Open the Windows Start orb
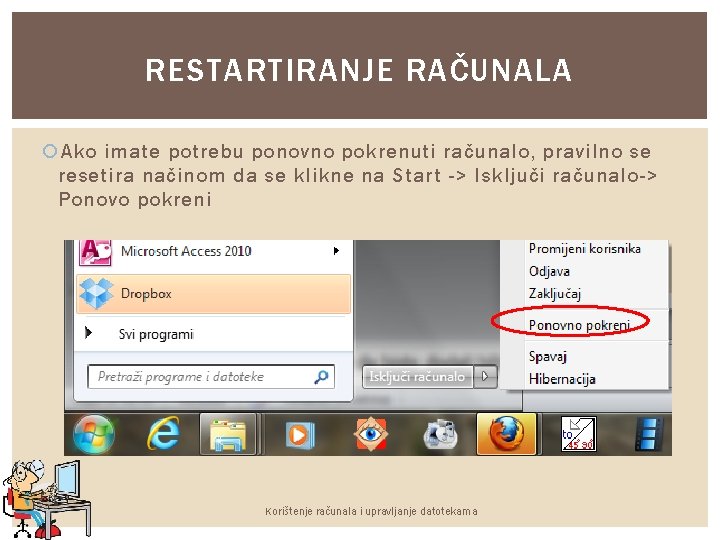 (94, 434)
